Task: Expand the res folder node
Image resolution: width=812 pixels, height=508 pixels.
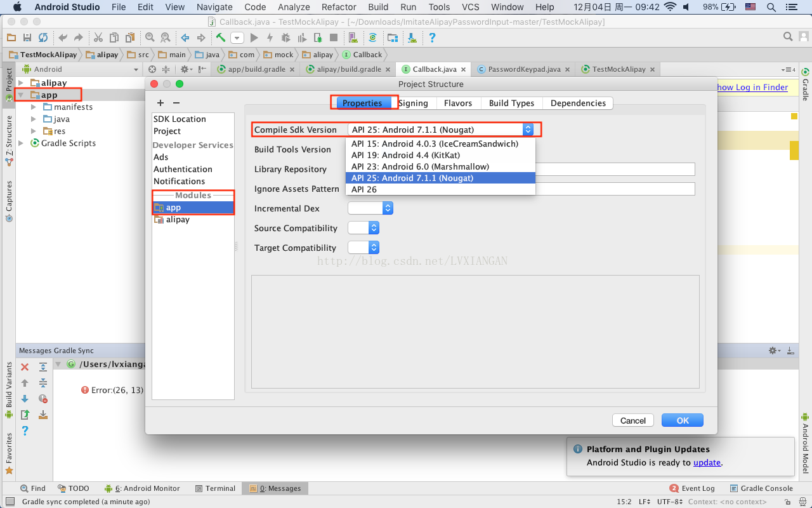Action: point(34,131)
